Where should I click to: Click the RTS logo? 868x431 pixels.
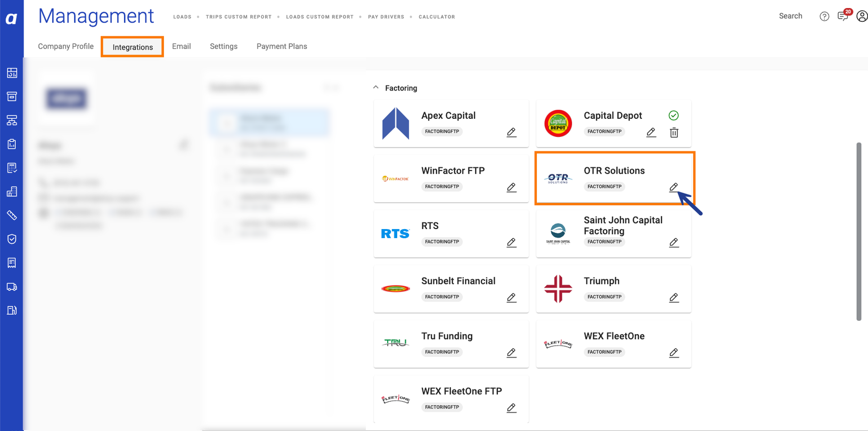click(x=395, y=233)
